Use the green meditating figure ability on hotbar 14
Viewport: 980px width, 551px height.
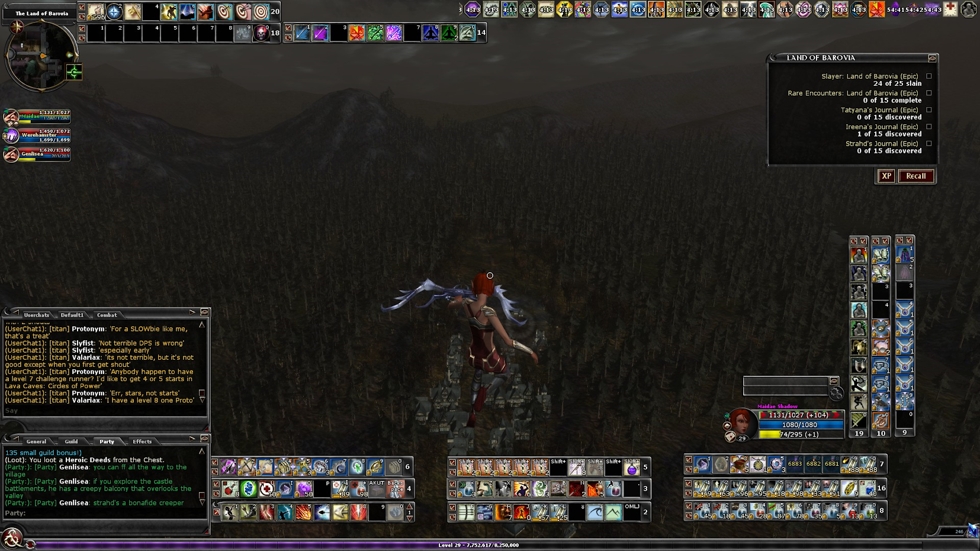[449, 33]
